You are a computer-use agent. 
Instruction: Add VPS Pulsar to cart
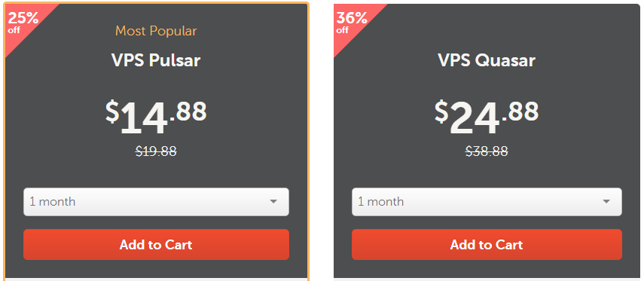pyautogui.click(x=156, y=244)
